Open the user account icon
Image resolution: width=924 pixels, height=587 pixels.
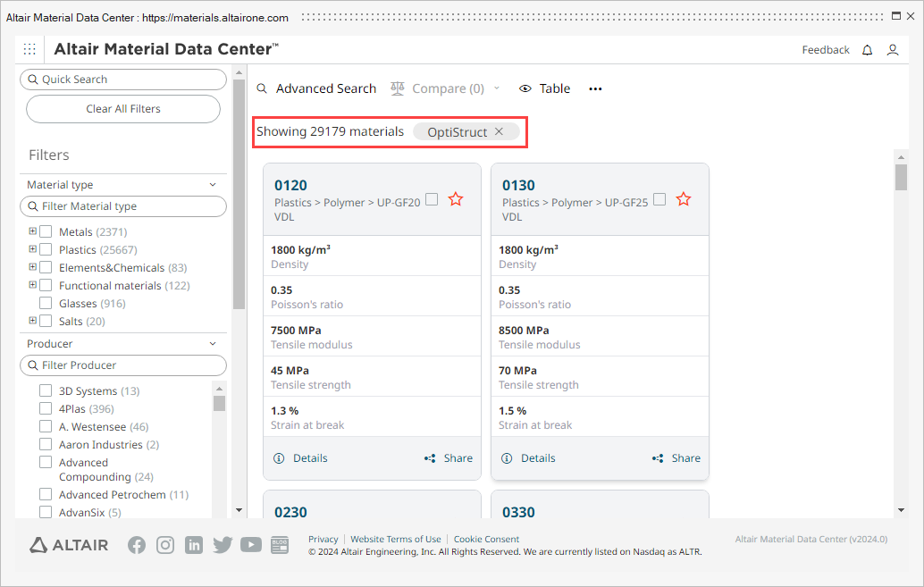[x=893, y=50]
